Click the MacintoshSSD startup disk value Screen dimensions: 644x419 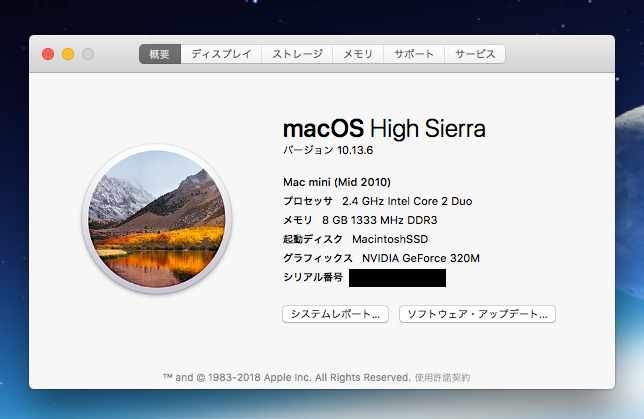coord(390,239)
